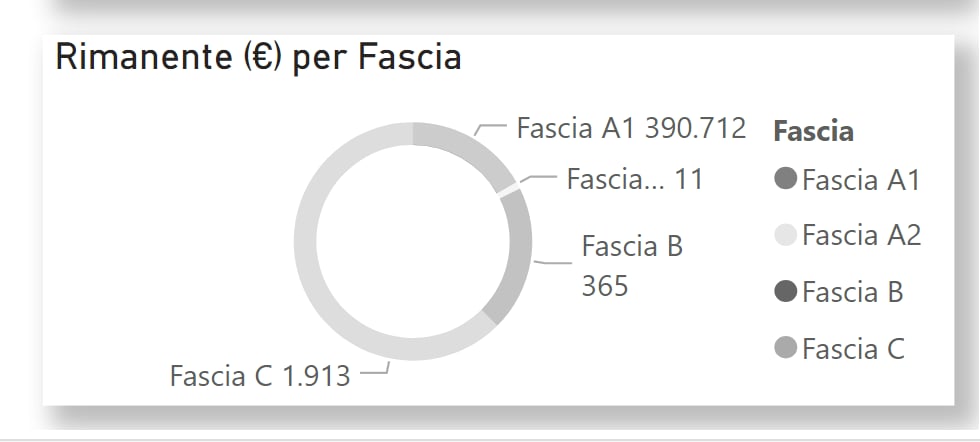Select the Fascia A2 legend circle marker

786,235
